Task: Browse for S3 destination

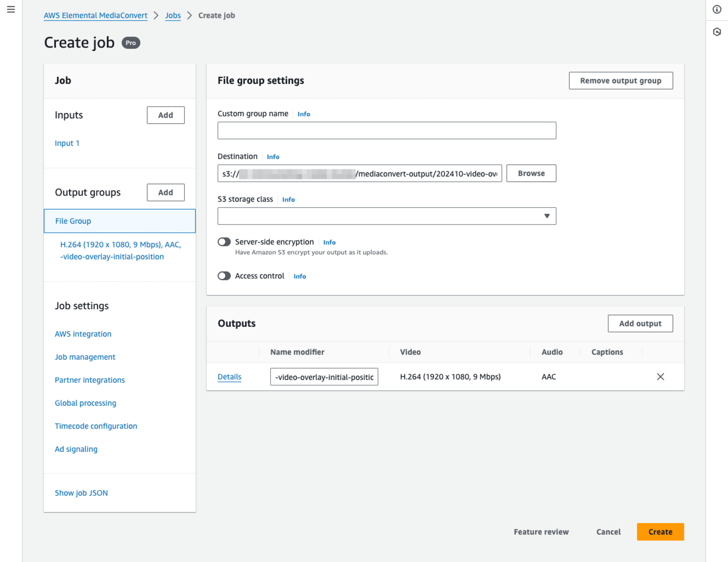Action: click(x=531, y=173)
